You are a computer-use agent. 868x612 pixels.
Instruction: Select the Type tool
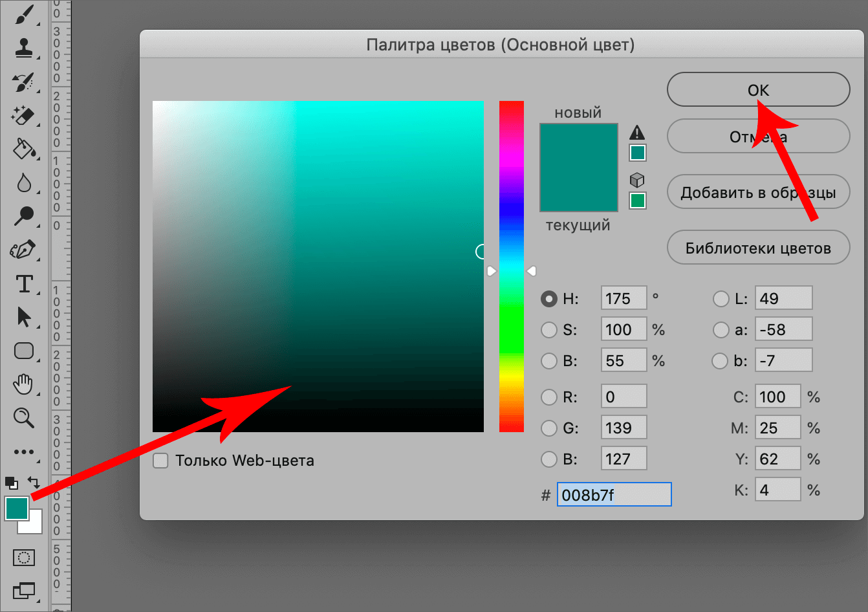[23, 284]
